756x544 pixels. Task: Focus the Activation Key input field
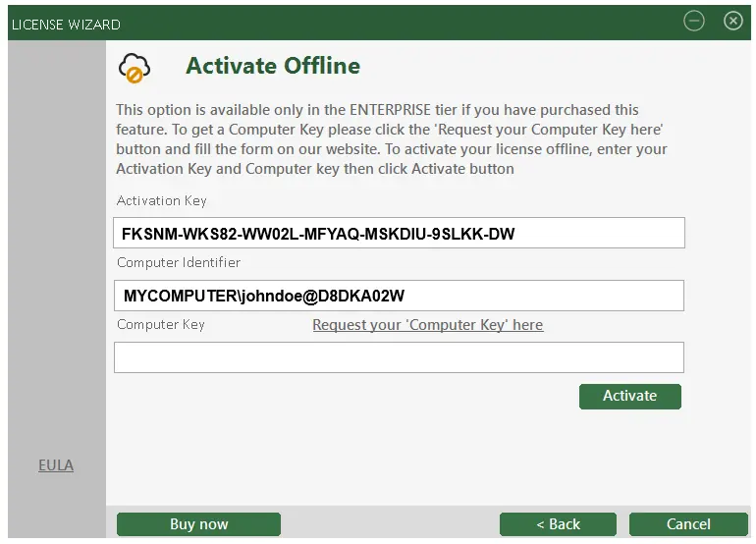(x=399, y=234)
